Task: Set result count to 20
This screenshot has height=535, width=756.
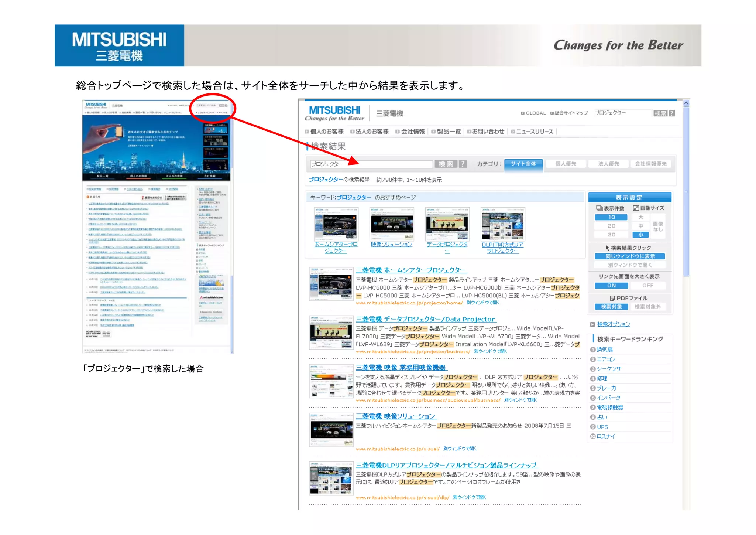Action: click(611, 226)
